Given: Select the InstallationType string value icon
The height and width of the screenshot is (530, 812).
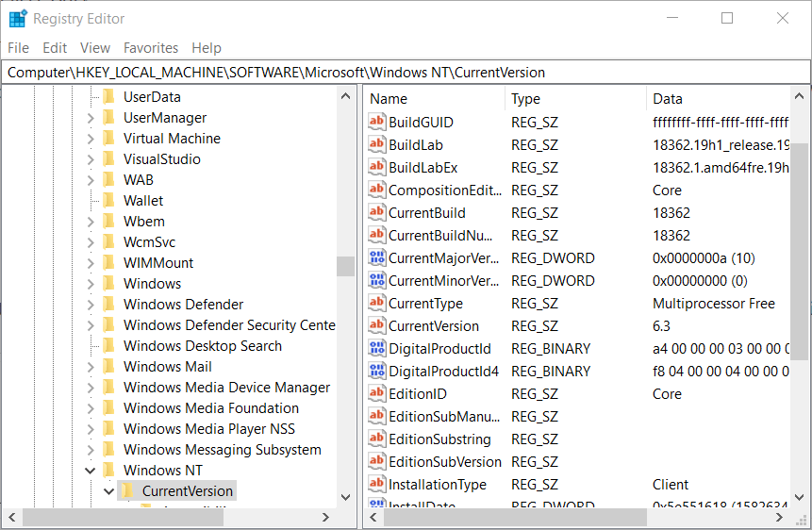Looking at the screenshot, I should point(376,484).
